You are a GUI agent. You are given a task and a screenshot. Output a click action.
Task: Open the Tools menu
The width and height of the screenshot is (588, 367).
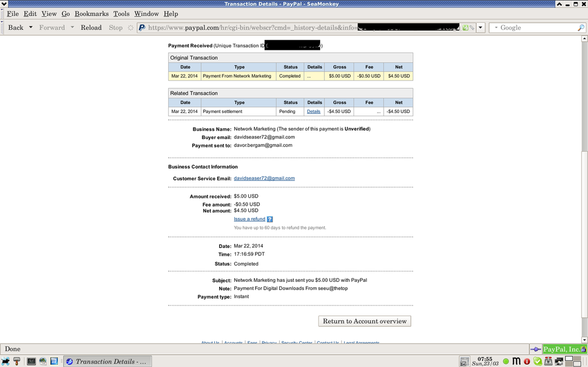point(121,14)
